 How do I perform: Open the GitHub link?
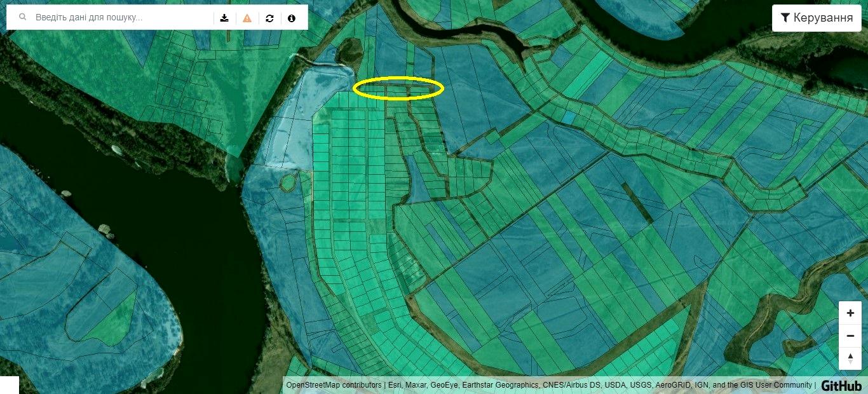click(x=841, y=385)
